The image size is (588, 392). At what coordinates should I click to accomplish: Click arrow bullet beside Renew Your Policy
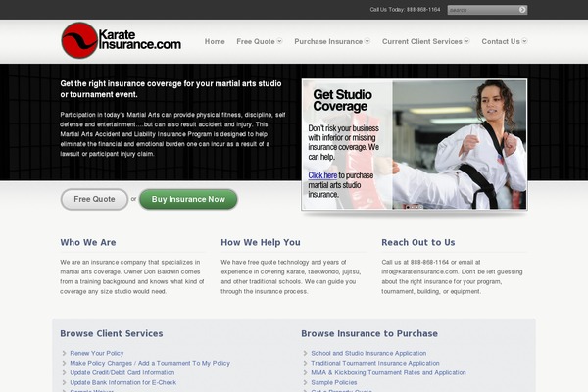pos(64,353)
